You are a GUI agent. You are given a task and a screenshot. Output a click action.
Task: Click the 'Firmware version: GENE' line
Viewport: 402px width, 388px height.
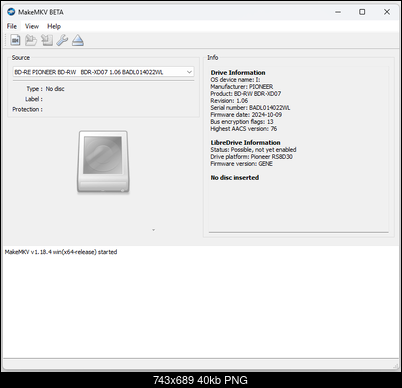[x=241, y=164]
